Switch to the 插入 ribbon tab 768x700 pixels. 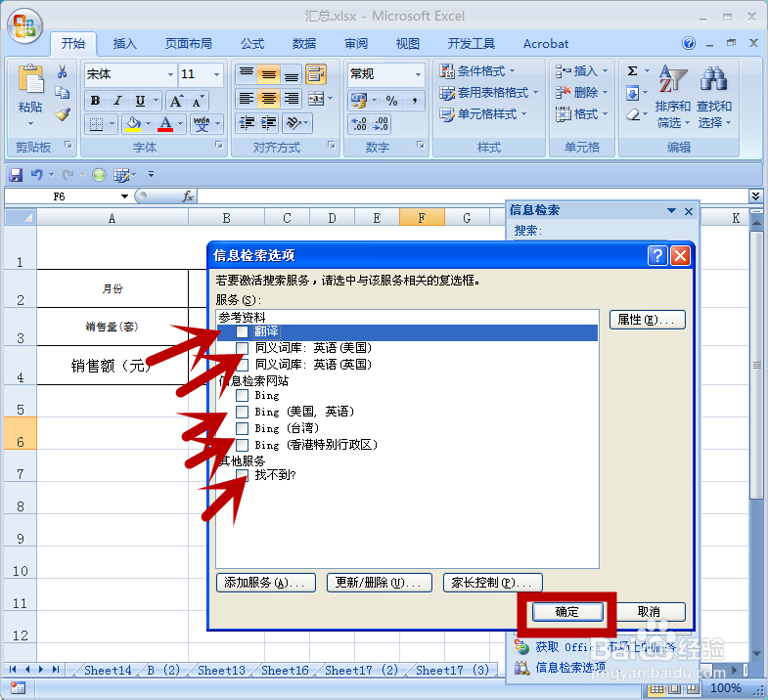(x=124, y=44)
